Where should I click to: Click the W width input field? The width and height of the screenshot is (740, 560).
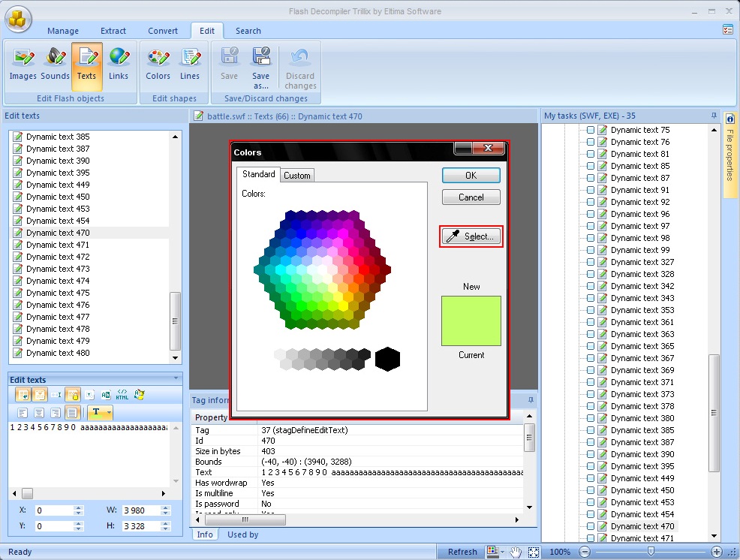coord(139,510)
